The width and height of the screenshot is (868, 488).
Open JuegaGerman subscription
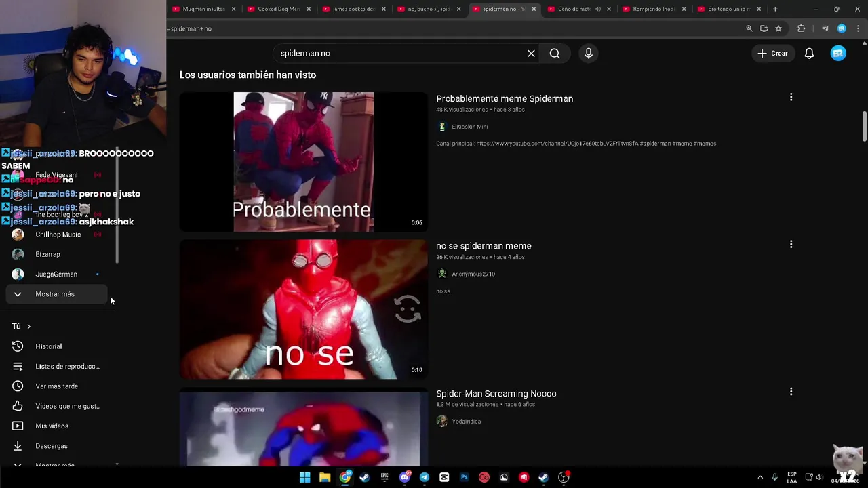(57, 274)
